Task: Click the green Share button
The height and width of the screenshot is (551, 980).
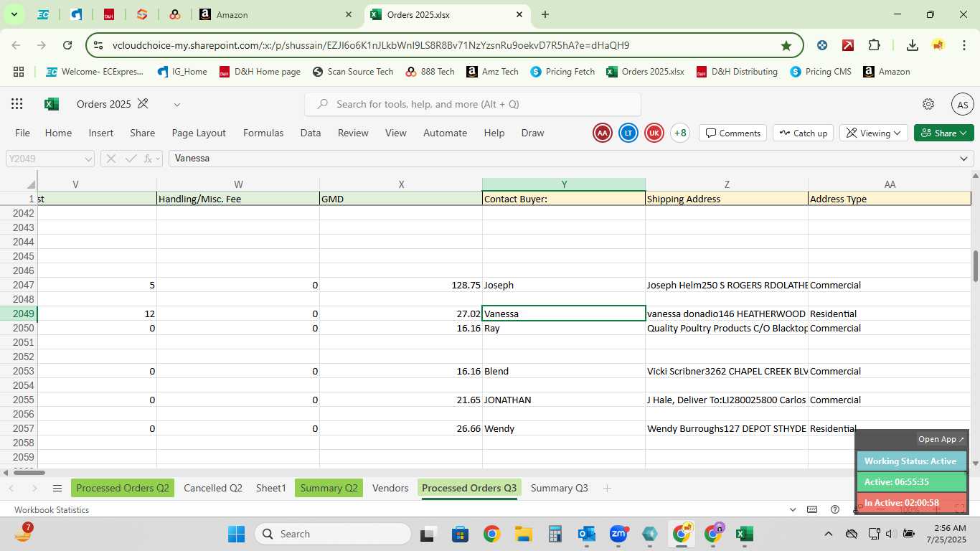Action: pos(944,133)
